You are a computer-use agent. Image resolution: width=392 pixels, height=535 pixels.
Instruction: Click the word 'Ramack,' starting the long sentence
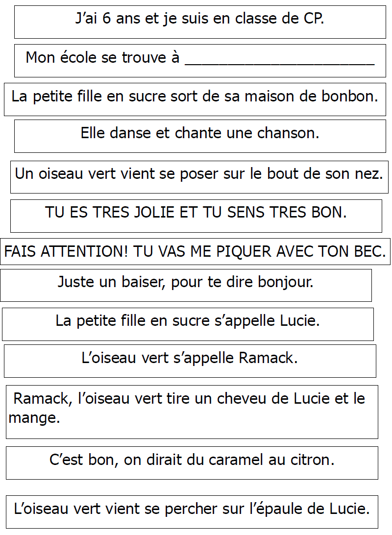[x=43, y=399]
